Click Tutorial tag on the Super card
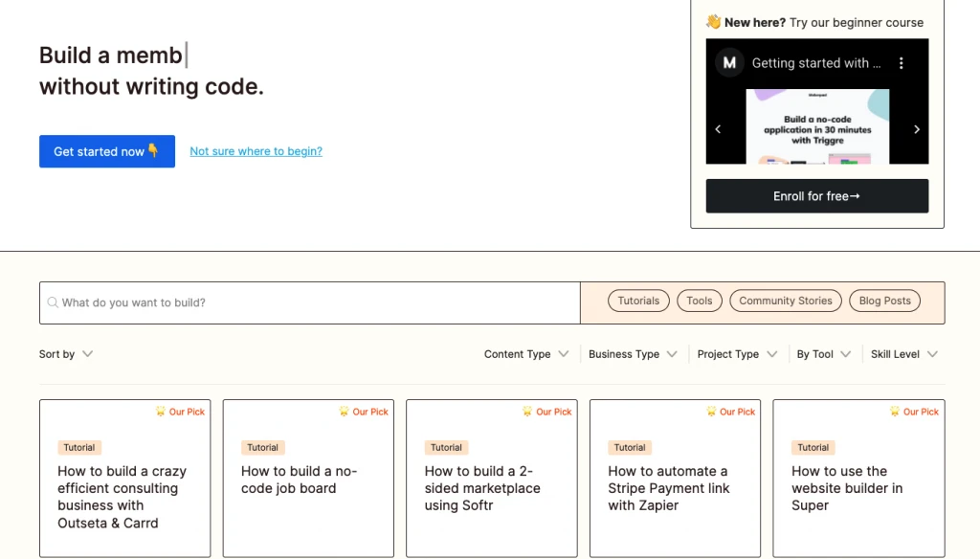This screenshot has height=559, width=980. point(813,448)
